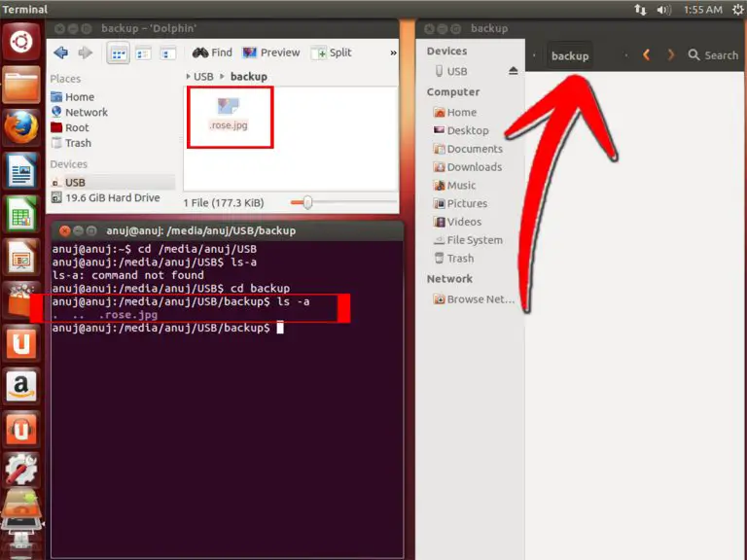Expand Dolphin's toolbar overflow chevron
Image resolution: width=747 pixels, height=560 pixels.
point(393,52)
